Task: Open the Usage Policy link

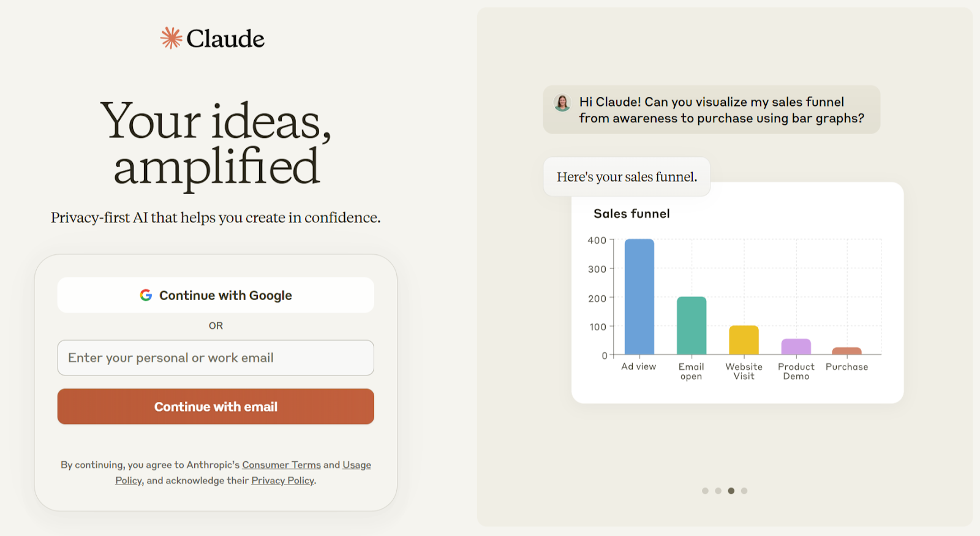Action: point(356,465)
